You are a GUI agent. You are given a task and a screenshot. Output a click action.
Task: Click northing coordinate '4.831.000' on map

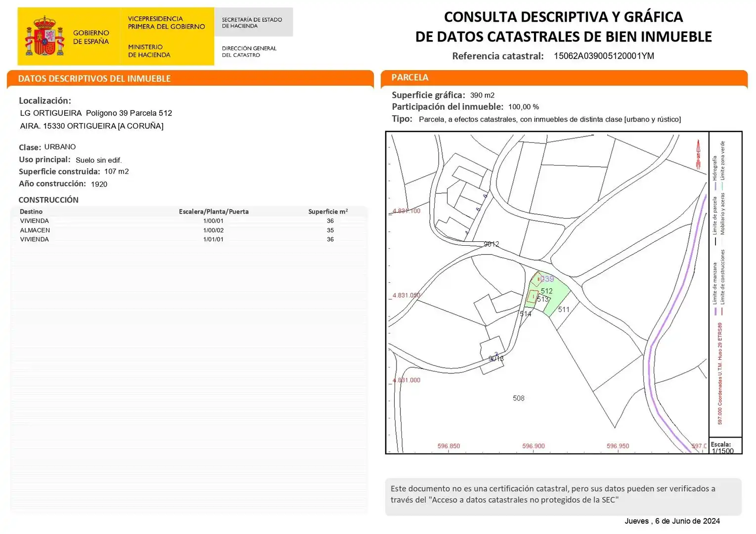point(406,380)
